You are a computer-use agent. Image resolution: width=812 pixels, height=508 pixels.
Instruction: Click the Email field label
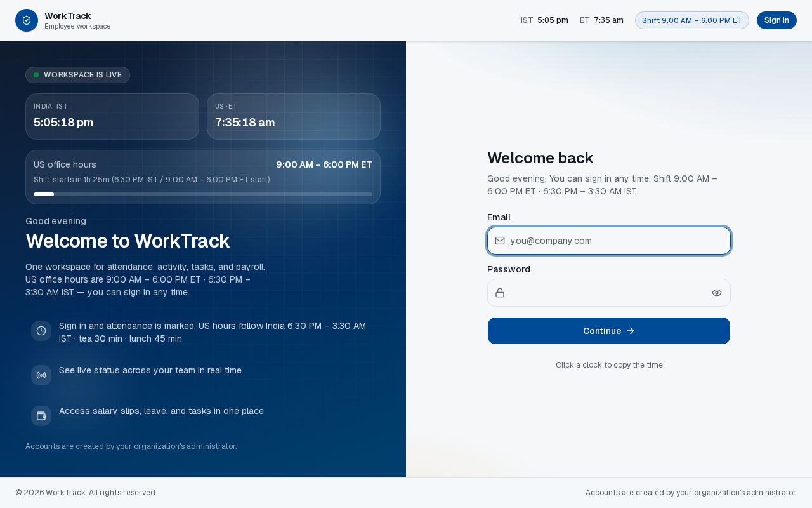click(499, 217)
